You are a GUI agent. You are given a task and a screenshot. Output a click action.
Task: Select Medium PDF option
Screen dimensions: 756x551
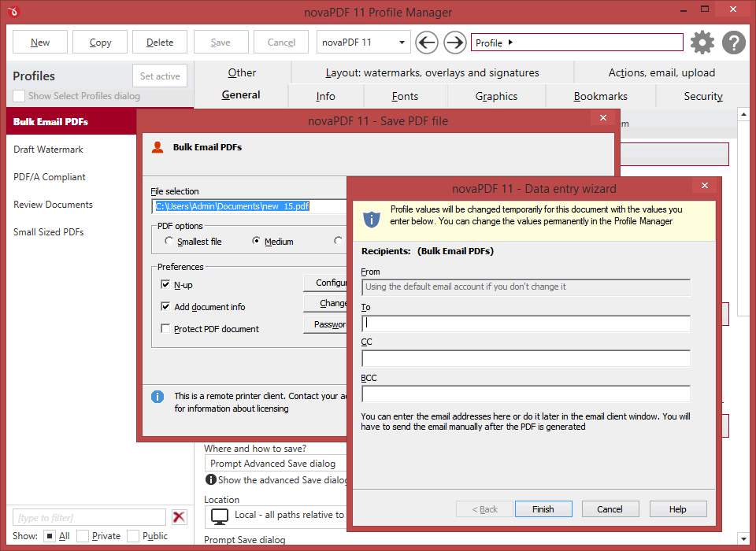click(256, 241)
